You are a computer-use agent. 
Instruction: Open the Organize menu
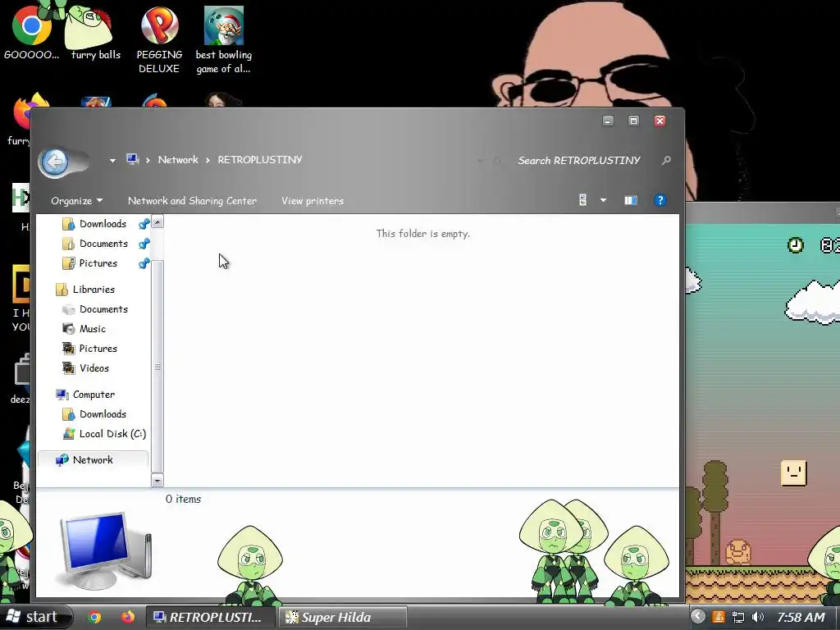coord(76,201)
